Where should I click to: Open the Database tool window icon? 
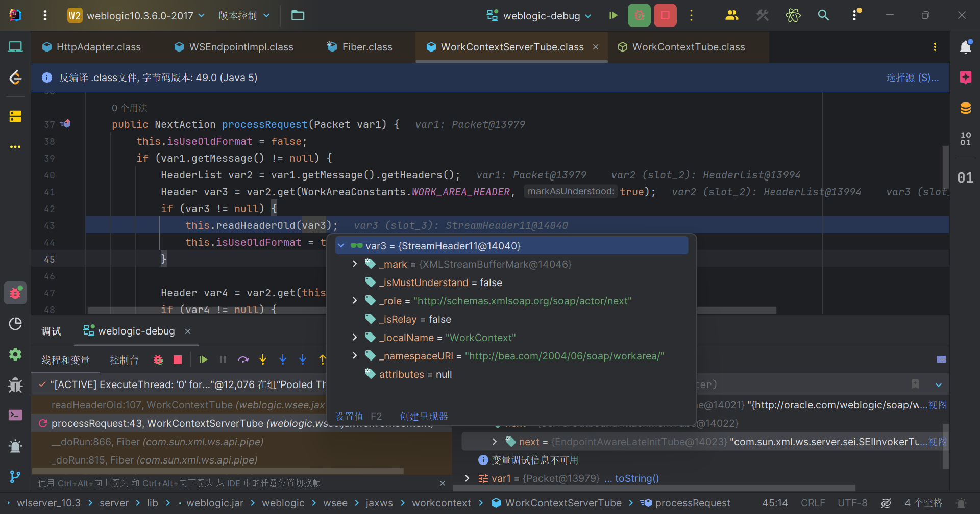(965, 108)
